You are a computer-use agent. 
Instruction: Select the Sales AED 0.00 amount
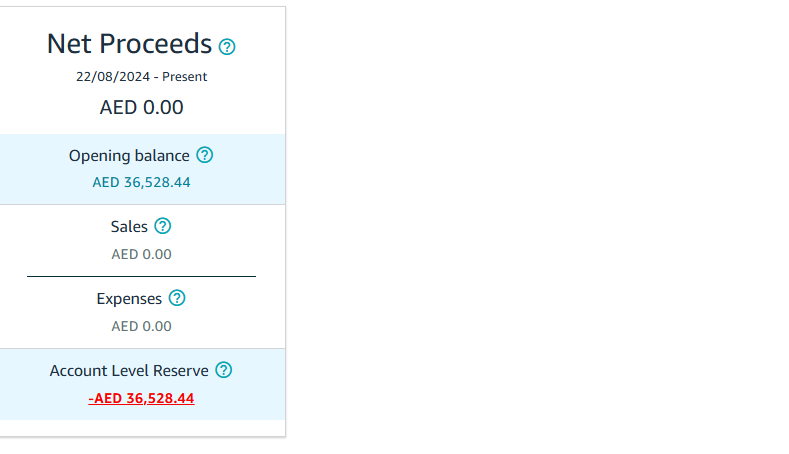click(x=141, y=254)
